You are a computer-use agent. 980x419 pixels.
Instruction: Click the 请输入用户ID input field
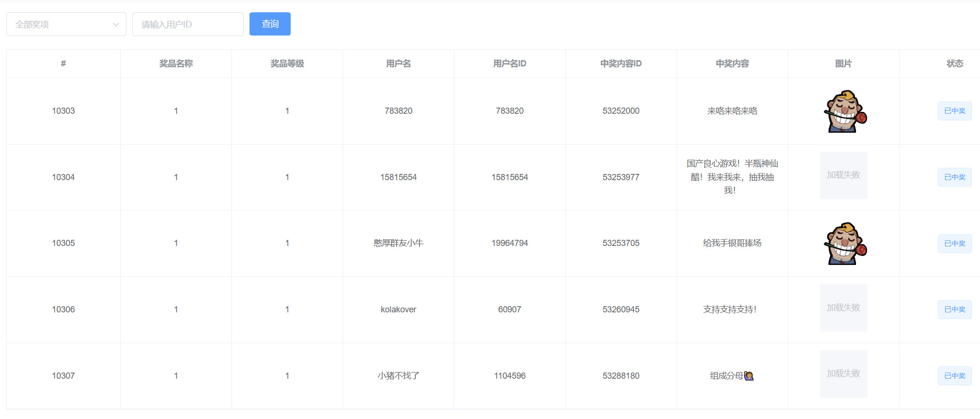188,24
